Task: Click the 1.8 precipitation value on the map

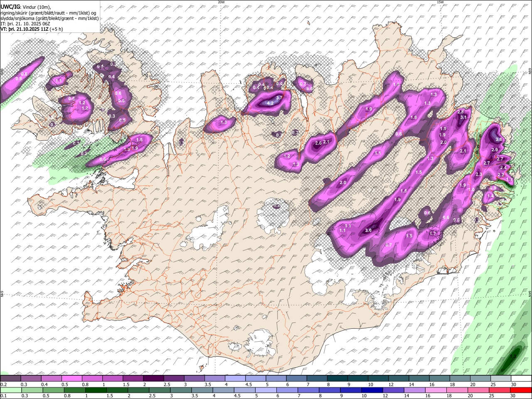Action: coord(414,118)
